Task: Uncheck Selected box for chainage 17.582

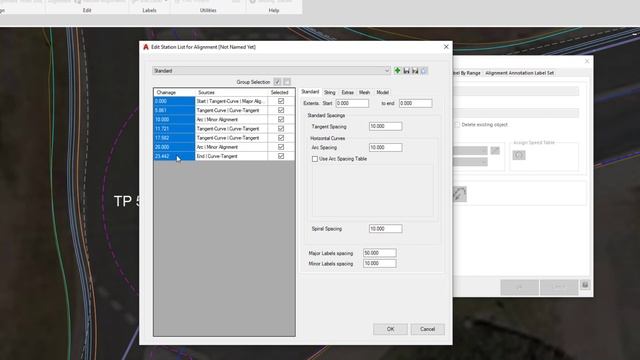Action: pos(281,138)
